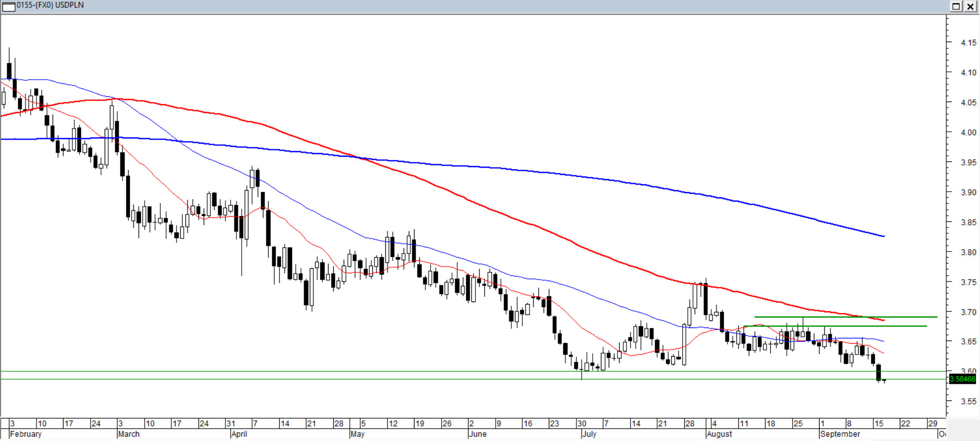This screenshot has width=980, height=441.
Task: Select the August month label
Action: 719,434
